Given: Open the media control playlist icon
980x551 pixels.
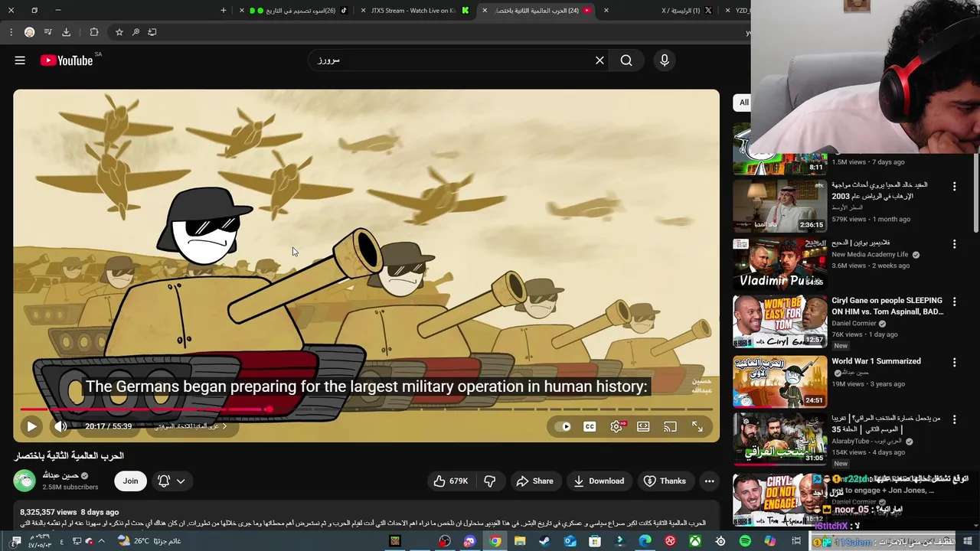Looking at the screenshot, I should point(47,32).
